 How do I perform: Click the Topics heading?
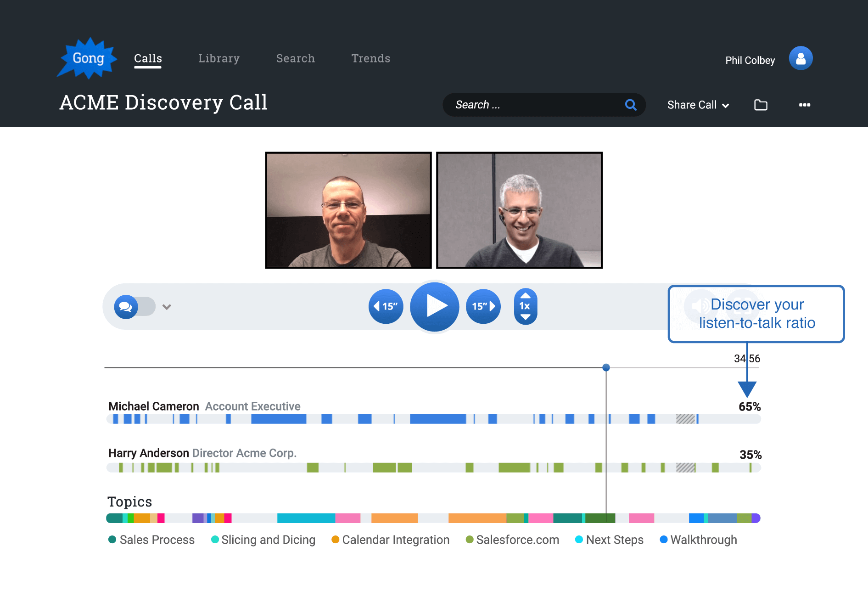pyautogui.click(x=129, y=501)
